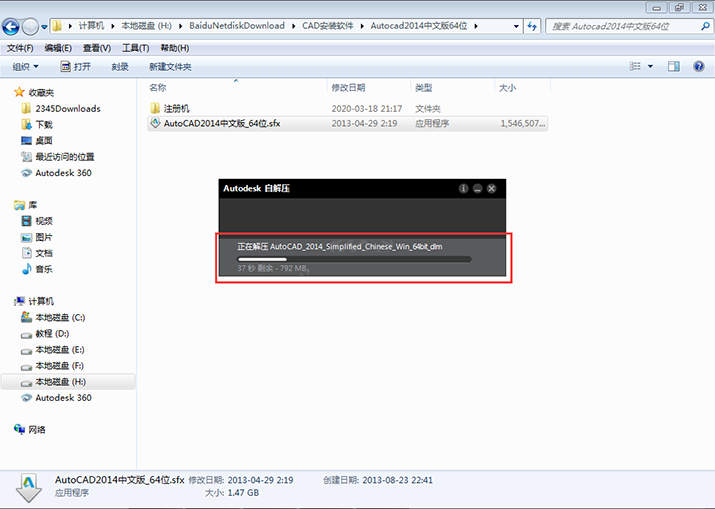Screen dimensions: 715x509
Task: Open the 视频 library
Action: point(37,221)
